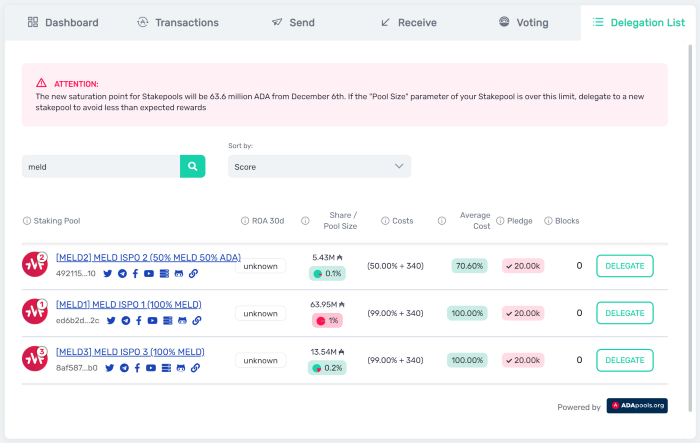Image resolution: width=700 pixels, height=443 pixels.
Task: Open YouTube icon for MELD3 pool
Action: 151,368
